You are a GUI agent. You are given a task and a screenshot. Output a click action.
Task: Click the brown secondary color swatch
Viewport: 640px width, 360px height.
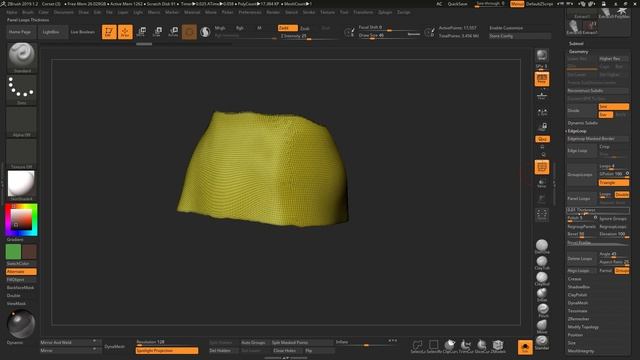[x=29, y=251]
